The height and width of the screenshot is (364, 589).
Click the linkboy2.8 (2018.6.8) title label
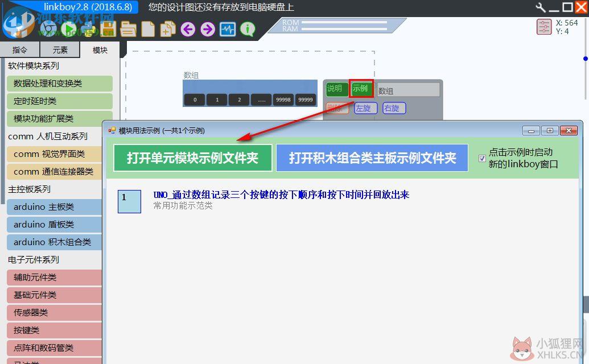(88, 7)
